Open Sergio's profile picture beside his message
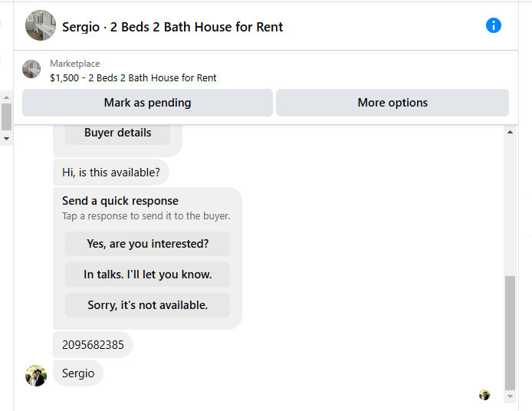Image resolution: width=532 pixels, height=411 pixels. click(36, 376)
